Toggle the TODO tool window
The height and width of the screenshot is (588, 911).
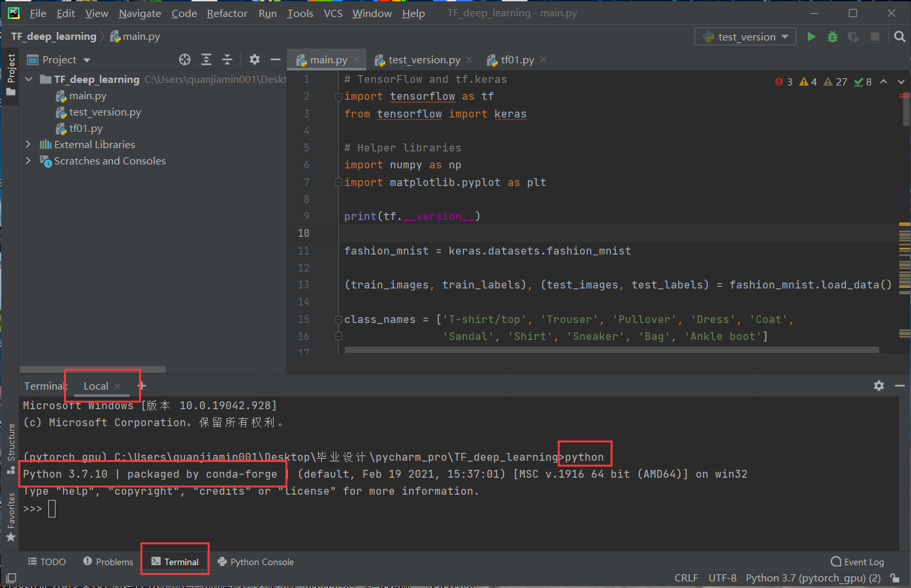pyautogui.click(x=46, y=561)
